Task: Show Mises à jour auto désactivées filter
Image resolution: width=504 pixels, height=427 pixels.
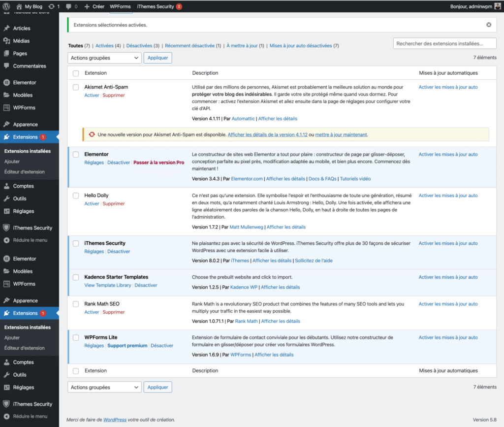Action: [301, 46]
